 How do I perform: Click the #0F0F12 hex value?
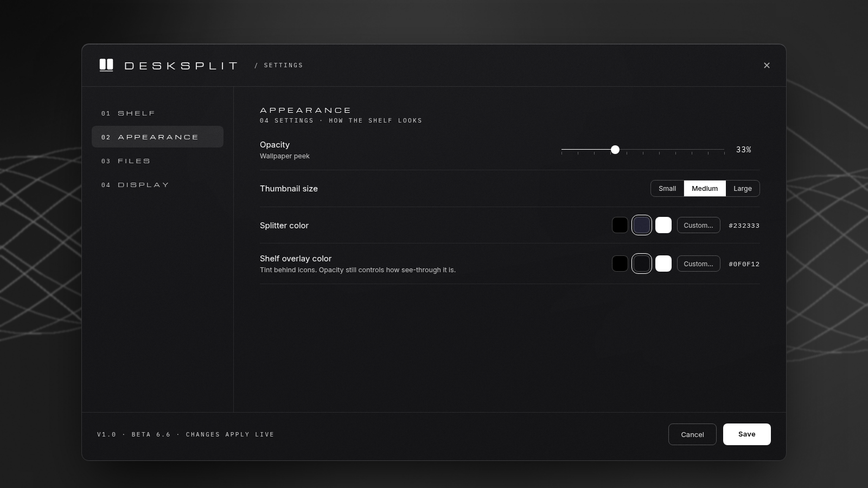click(x=744, y=264)
